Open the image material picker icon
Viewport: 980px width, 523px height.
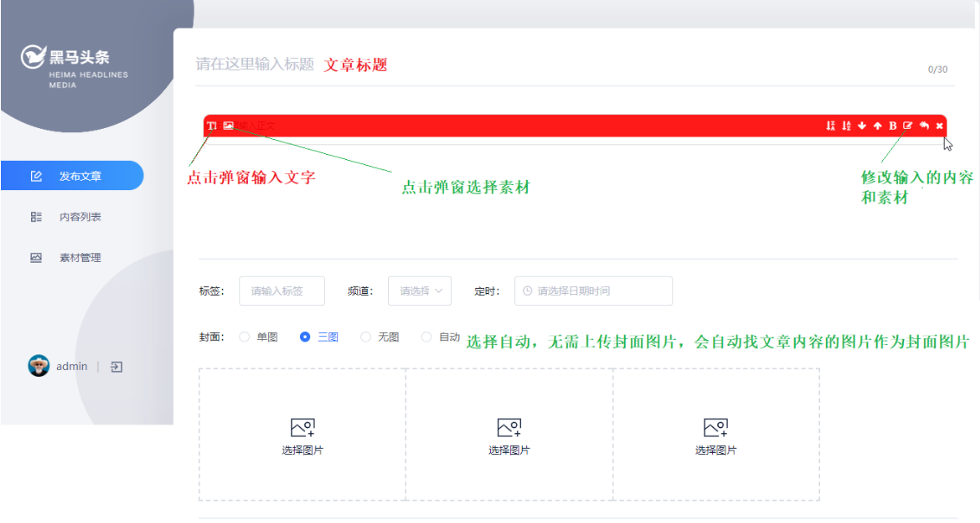226,125
